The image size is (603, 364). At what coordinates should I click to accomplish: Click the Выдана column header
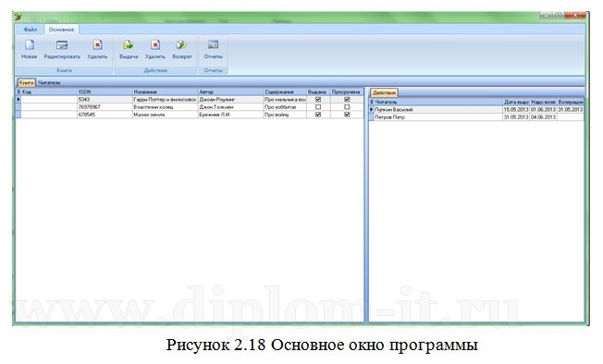click(x=318, y=92)
